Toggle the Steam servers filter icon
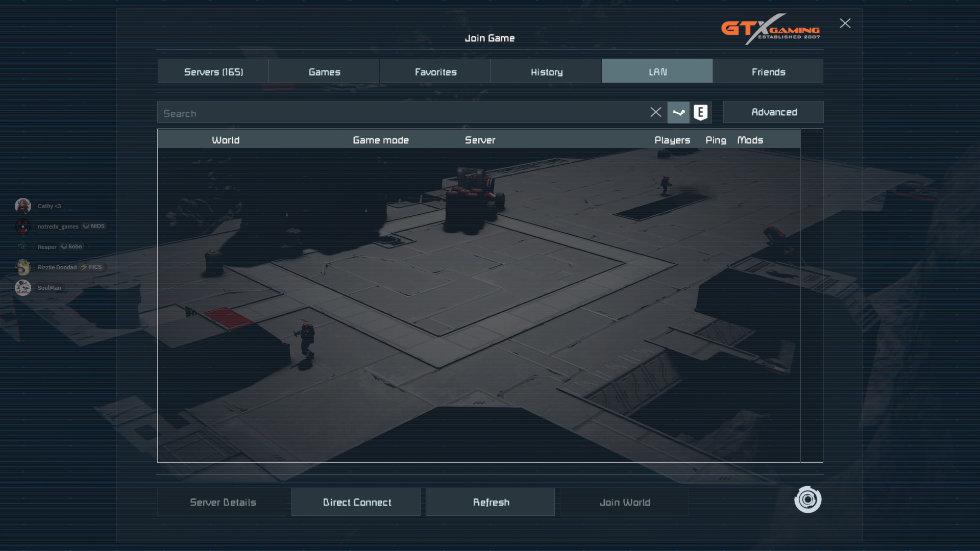The height and width of the screenshot is (551, 980). pyautogui.click(x=678, y=112)
